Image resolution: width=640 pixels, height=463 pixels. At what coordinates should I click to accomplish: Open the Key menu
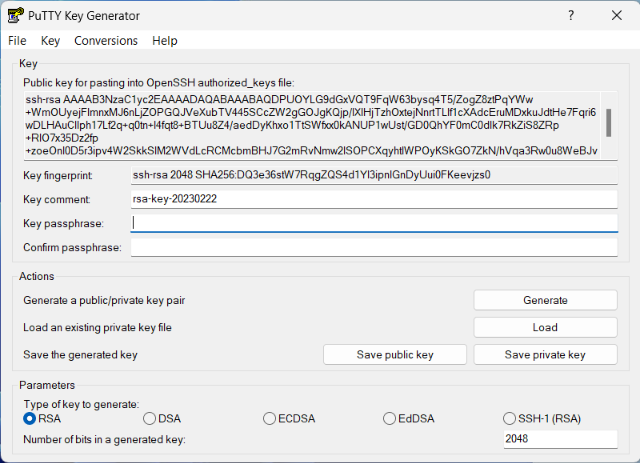click(x=51, y=41)
